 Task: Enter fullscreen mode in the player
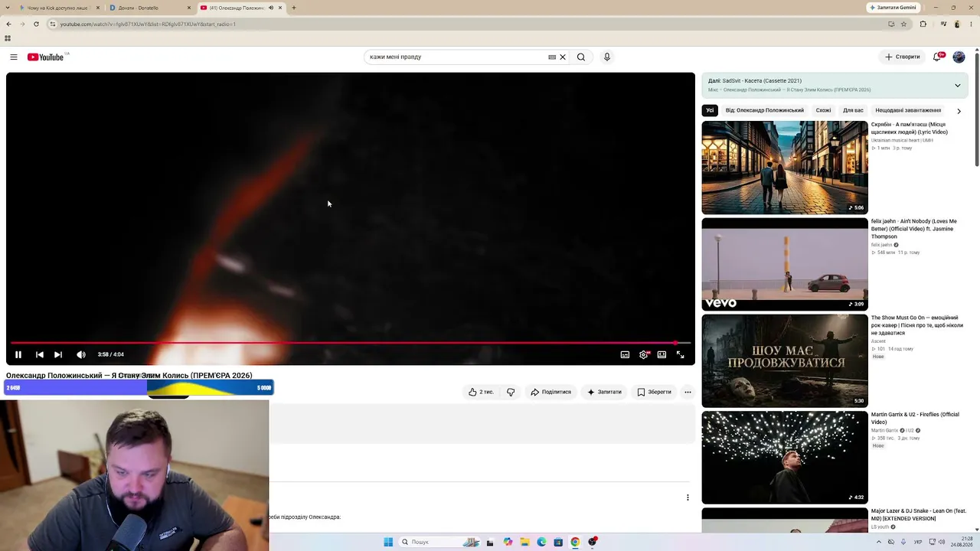(x=680, y=354)
